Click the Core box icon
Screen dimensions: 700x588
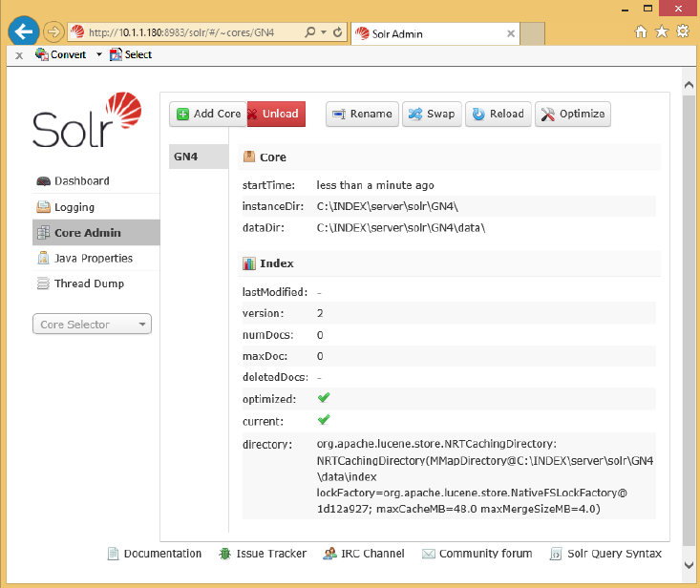pos(248,157)
